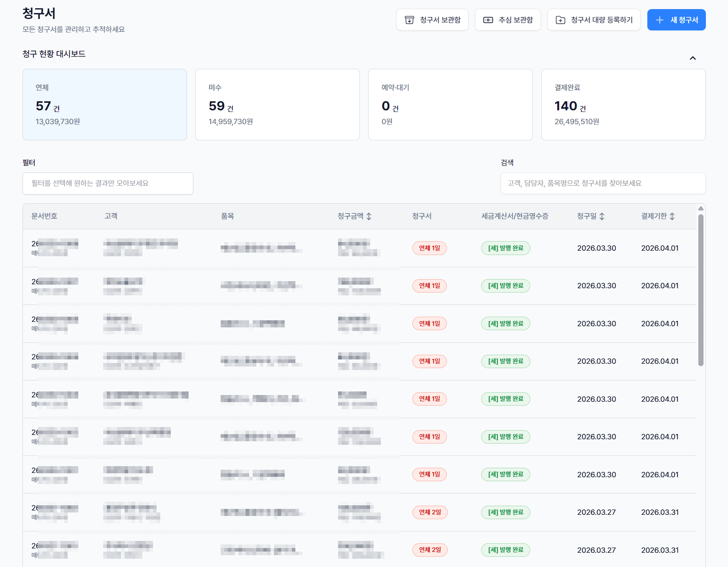Click the plus icon in 새 청구서
Screen dimensions: 728x567
(660, 20)
